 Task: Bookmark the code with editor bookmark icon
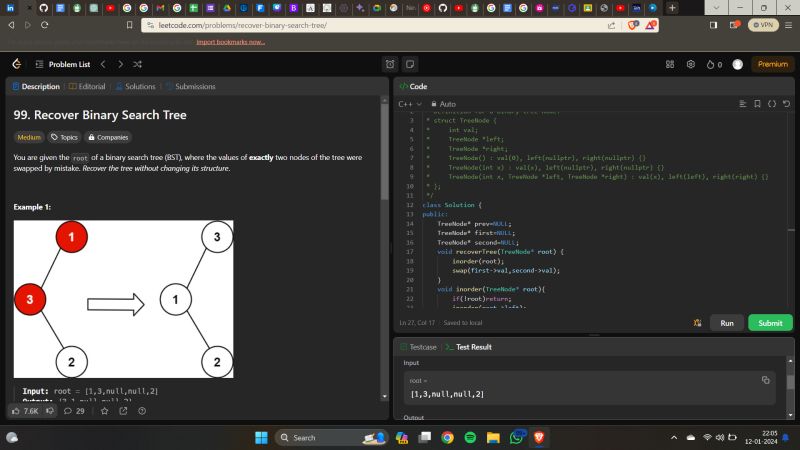pos(757,104)
